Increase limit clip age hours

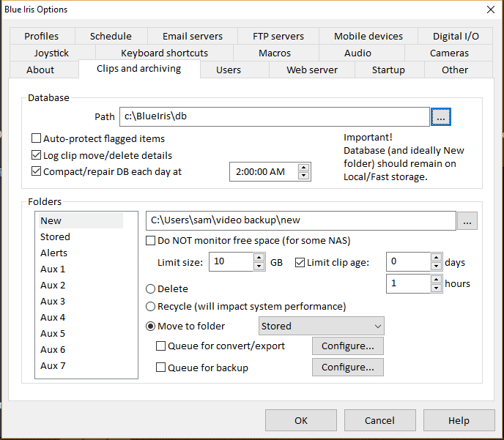point(436,280)
